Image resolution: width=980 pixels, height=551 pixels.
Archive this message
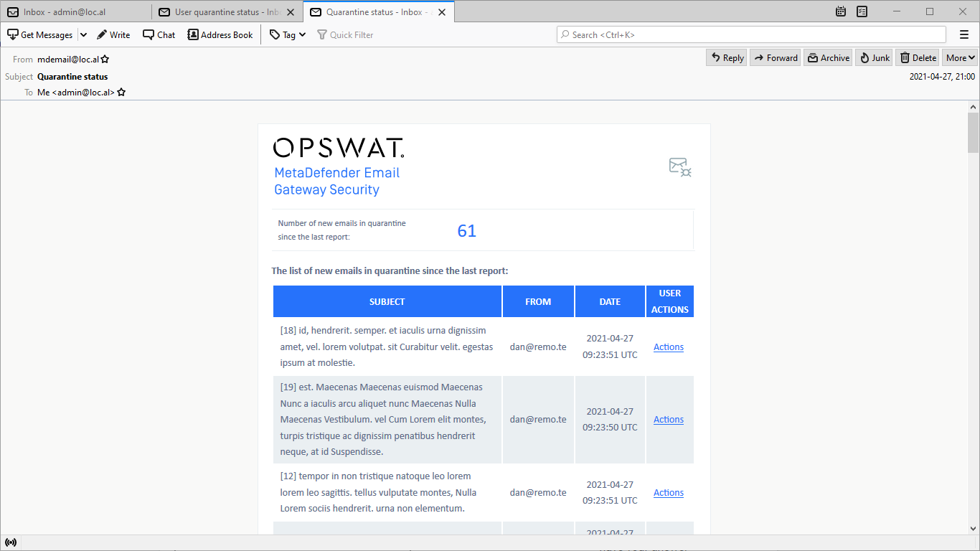(828, 58)
